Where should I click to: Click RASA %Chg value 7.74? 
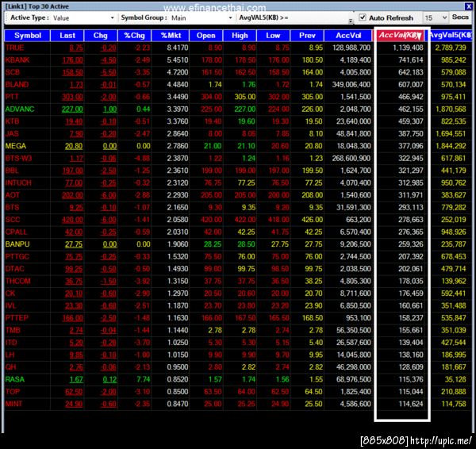click(x=144, y=379)
